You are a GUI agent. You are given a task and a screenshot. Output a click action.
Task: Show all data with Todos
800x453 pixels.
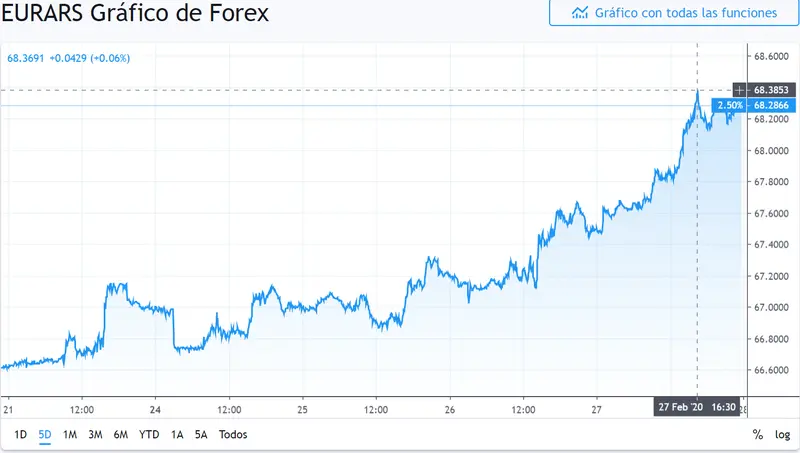[x=233, y=435]
